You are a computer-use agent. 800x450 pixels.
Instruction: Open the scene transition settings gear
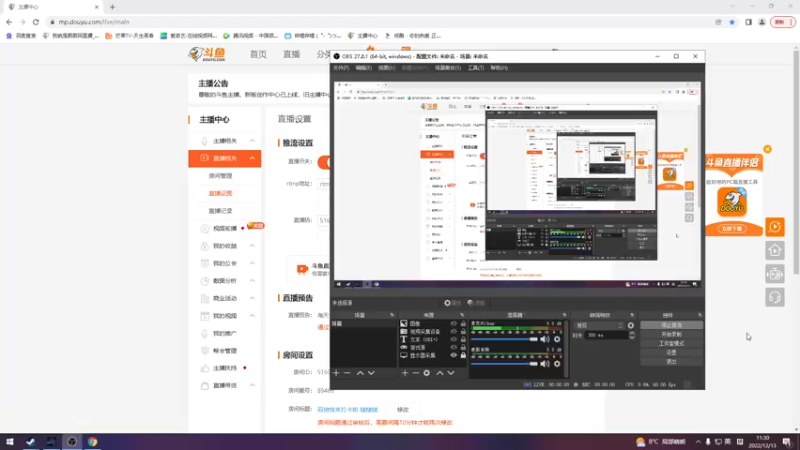[x=631, y=326]
